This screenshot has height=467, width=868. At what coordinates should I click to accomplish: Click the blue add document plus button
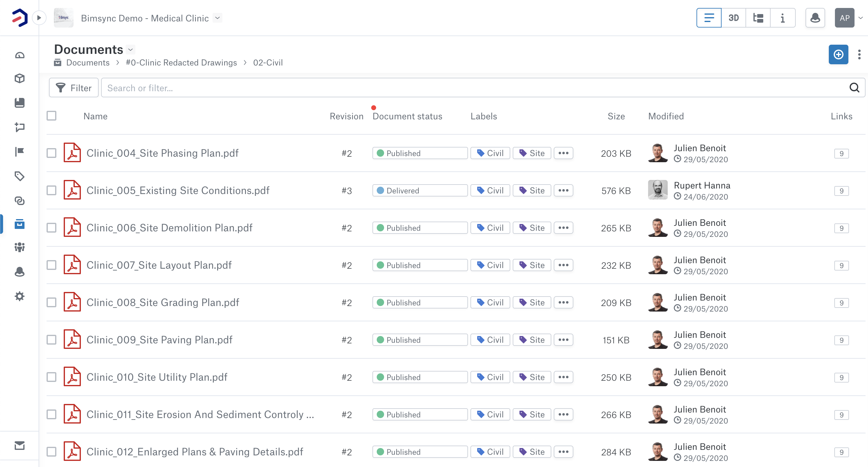coord(838,54)
